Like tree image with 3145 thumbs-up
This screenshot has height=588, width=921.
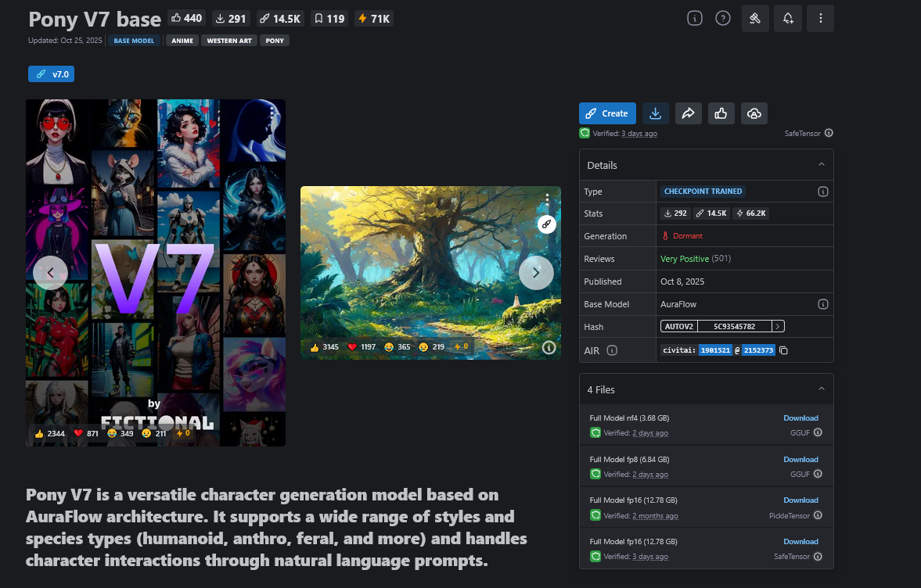tap(324, 347)
